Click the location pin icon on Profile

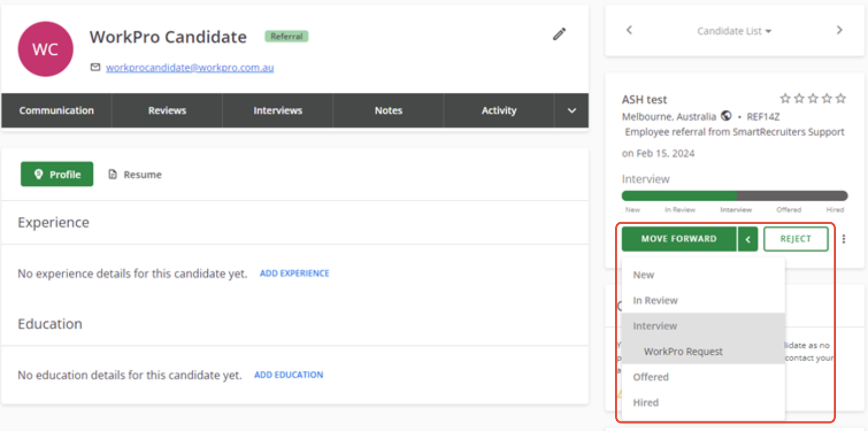[x=38, y=174]
